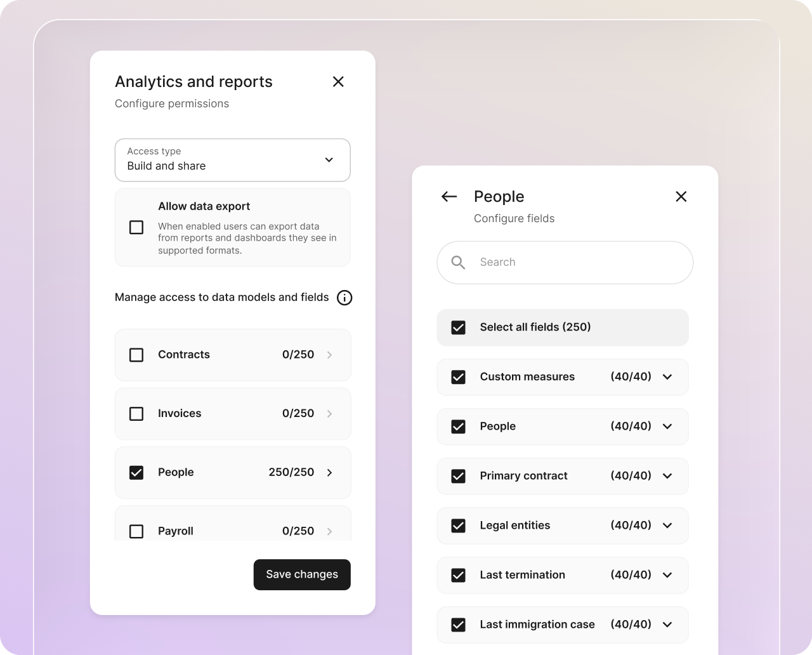Uncheck the Custom measures checkbox
The image size is (812, 655).
458,377
